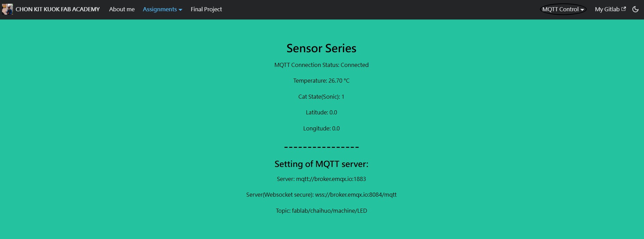644x239 pixels.
Task: Click the Cat State(Sonic) value
Action: tap(343, 97)
